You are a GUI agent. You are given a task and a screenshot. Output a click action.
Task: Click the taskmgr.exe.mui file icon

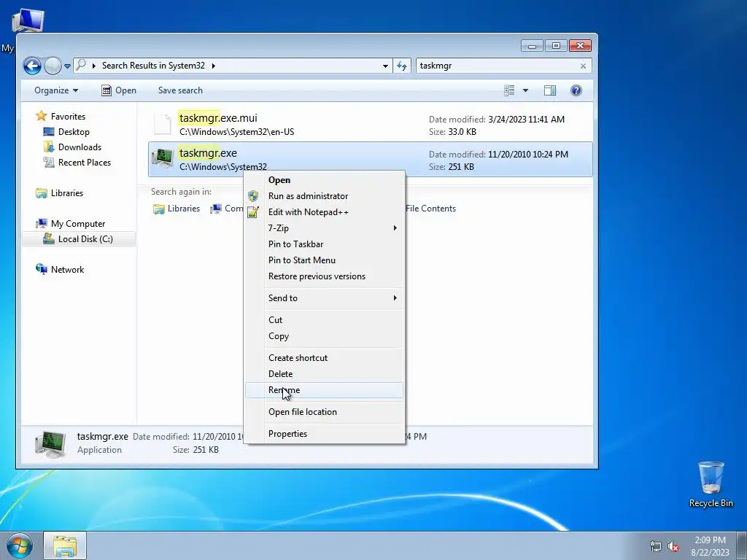coord(163,124)
